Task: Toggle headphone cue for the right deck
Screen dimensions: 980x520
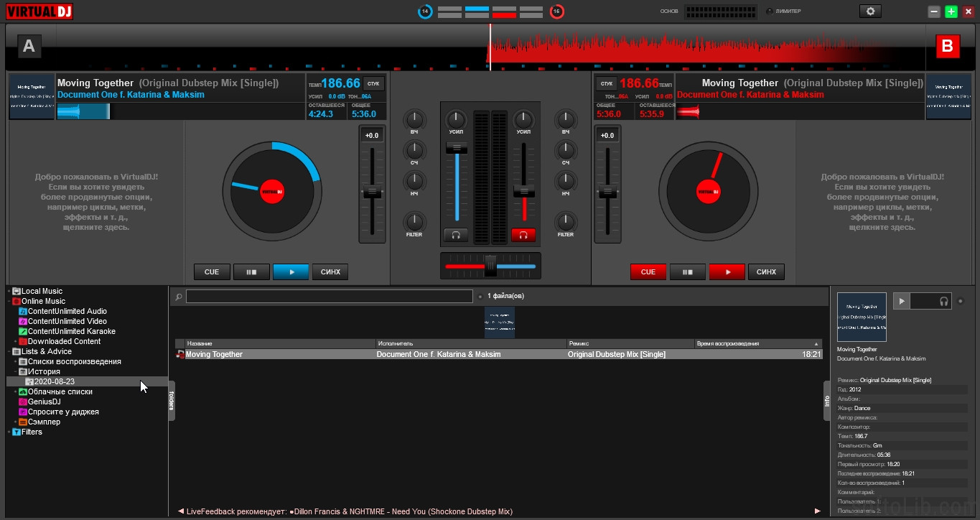Action: click(x=523, y=235)
